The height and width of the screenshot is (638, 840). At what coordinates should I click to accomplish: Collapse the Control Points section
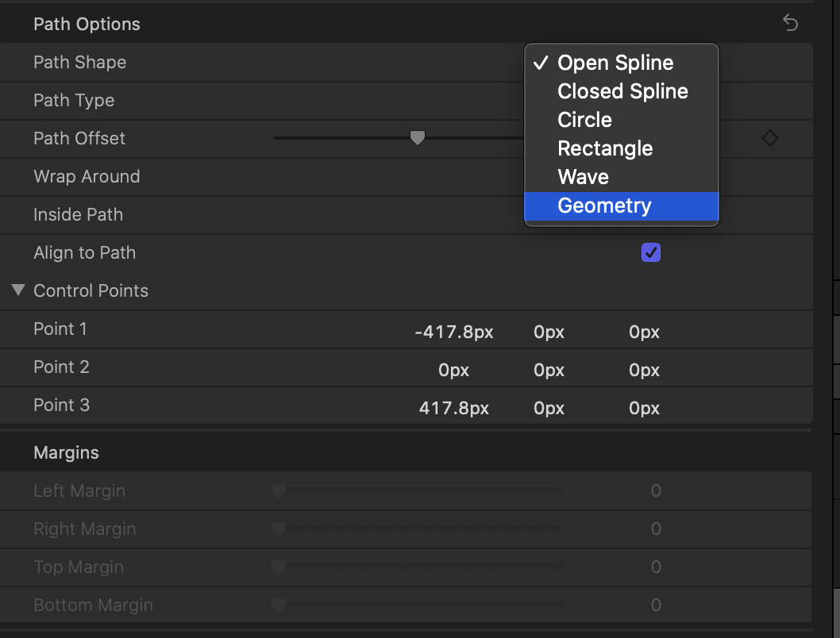click(x=17, y=290)
